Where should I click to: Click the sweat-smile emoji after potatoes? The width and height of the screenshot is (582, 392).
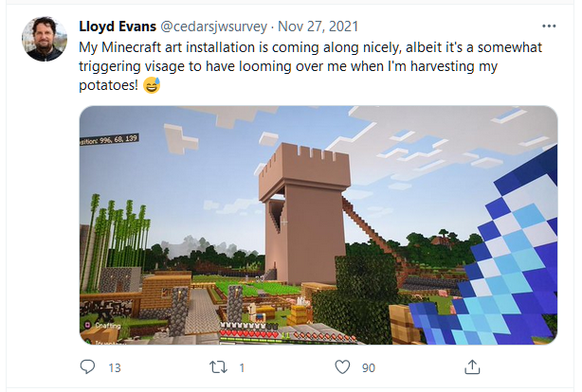point(152,85)
